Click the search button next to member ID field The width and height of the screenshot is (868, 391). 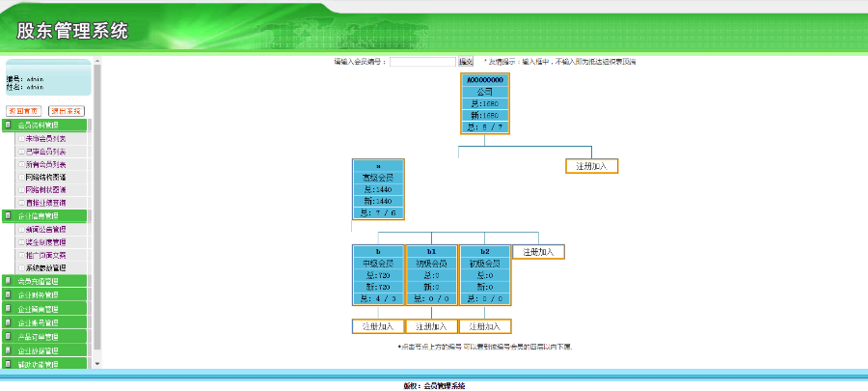pos(466,62)
